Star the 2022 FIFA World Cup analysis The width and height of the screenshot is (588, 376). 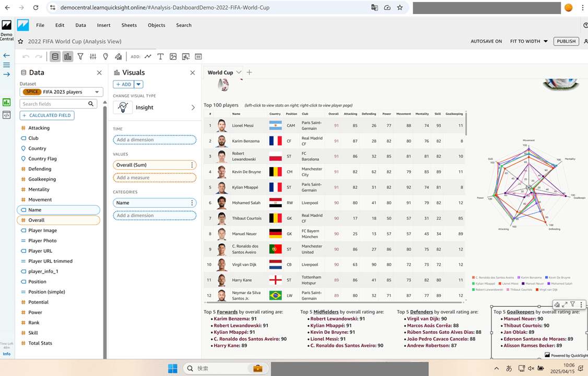pos(20,42)
